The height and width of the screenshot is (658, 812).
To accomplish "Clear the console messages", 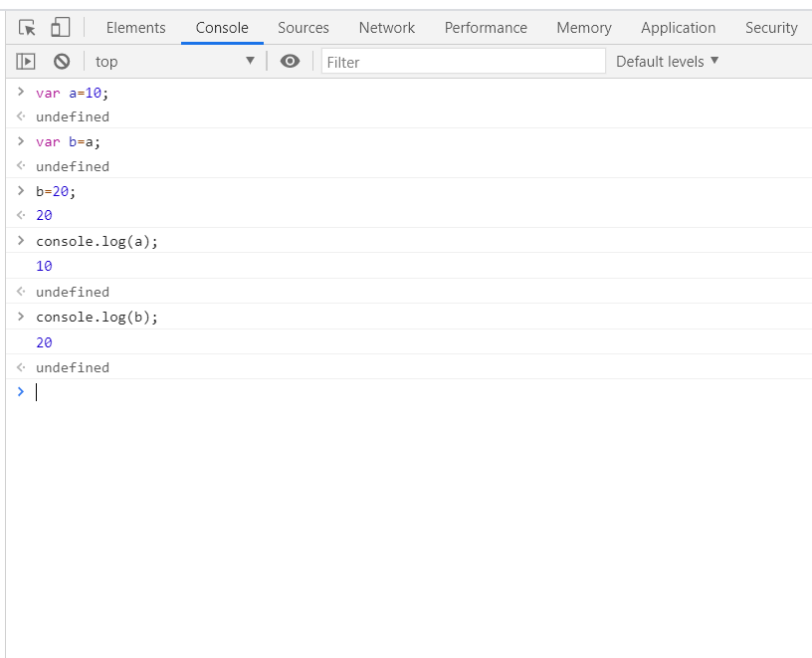I will coord(61,61).
